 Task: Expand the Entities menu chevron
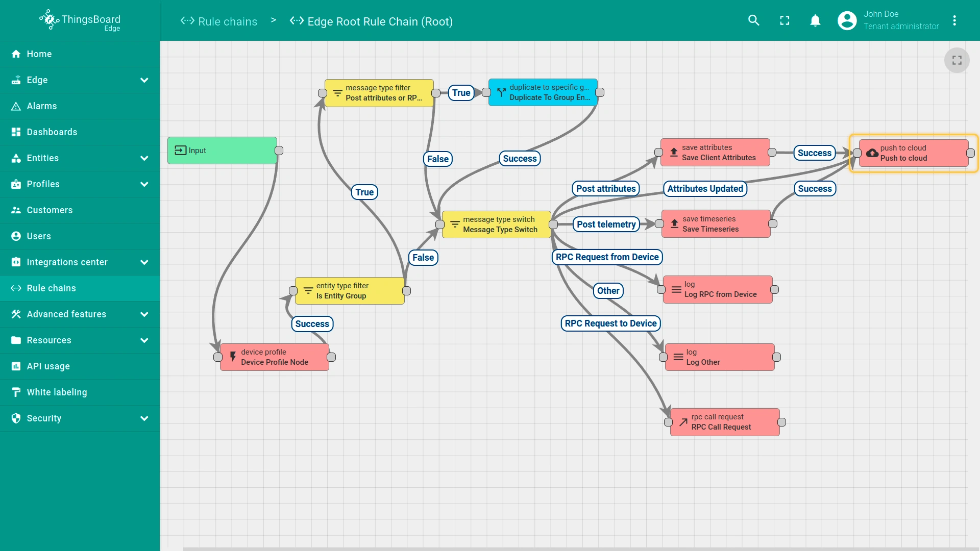click(144, 158)
